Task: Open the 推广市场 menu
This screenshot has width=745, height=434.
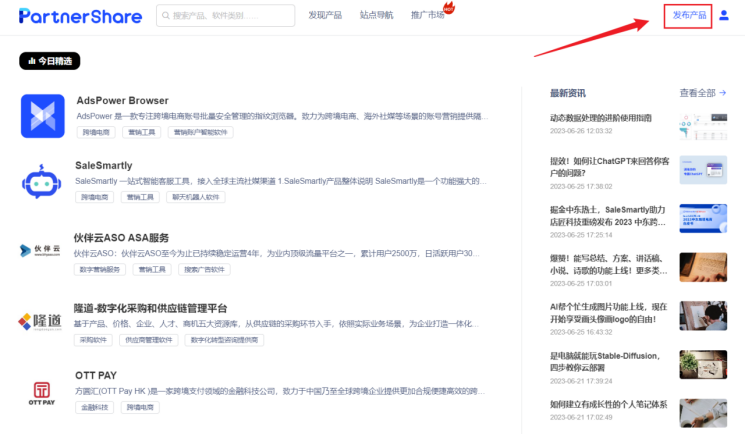Action: (428, 15)
